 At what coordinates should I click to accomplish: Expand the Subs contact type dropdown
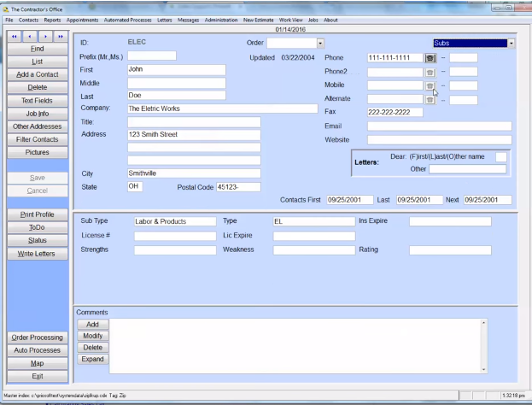[511, 43]
